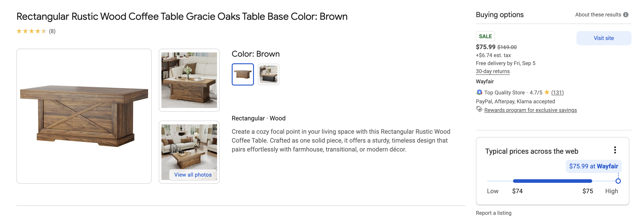Open Rewards program for exclusive savings link
Image resolution: width=644 pixels, height=219 pixels.
click(530, 110)
